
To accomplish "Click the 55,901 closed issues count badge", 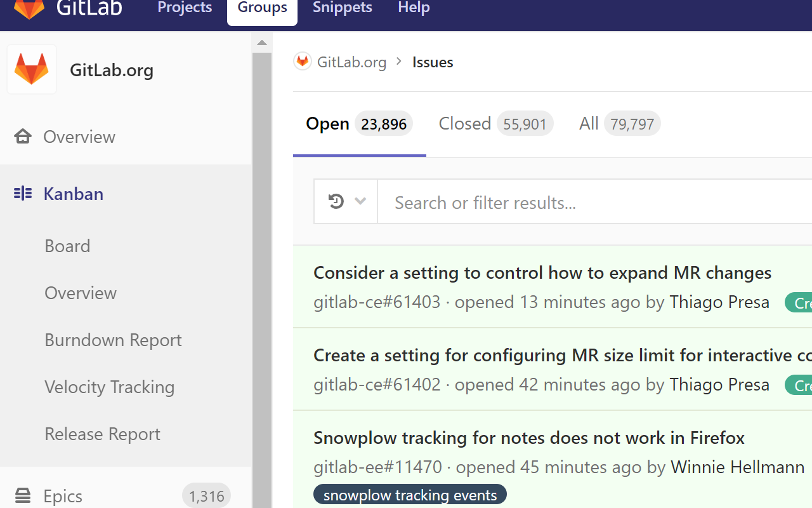I will [525, 124].
